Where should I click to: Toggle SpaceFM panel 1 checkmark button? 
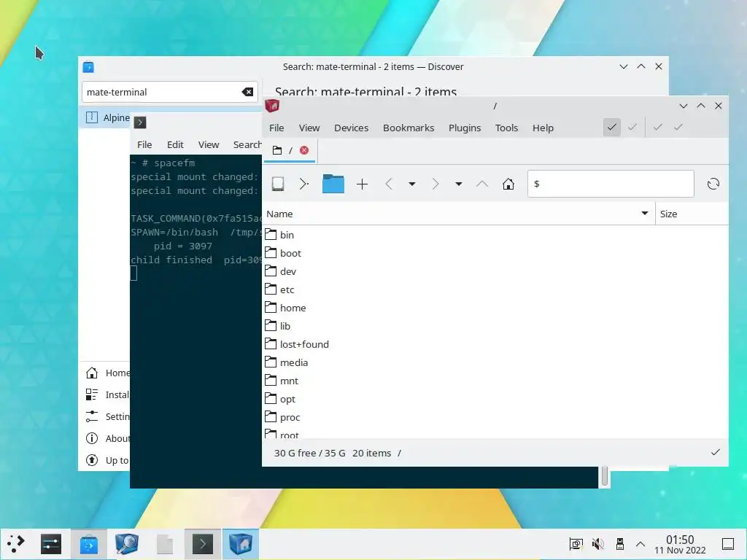point(612,127)
